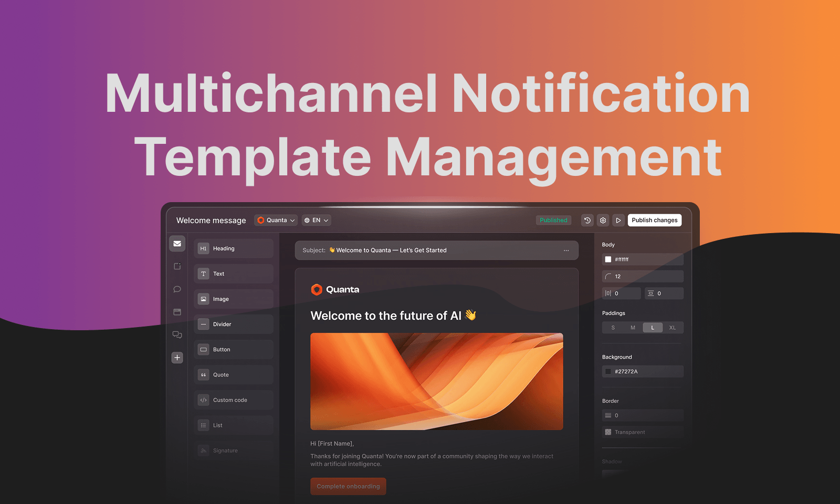
Task: Open template settings via the gear icon
Action: [x=603, y=220]
